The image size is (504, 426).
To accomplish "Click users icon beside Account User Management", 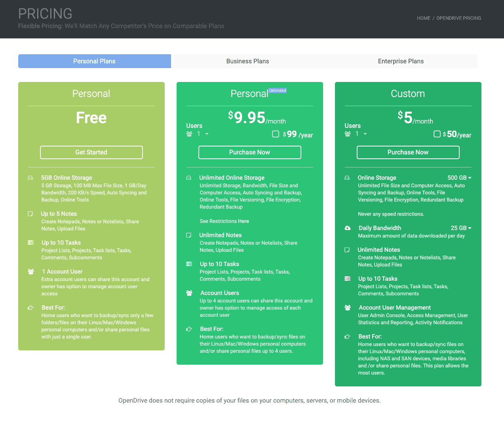I will [348, 308].
